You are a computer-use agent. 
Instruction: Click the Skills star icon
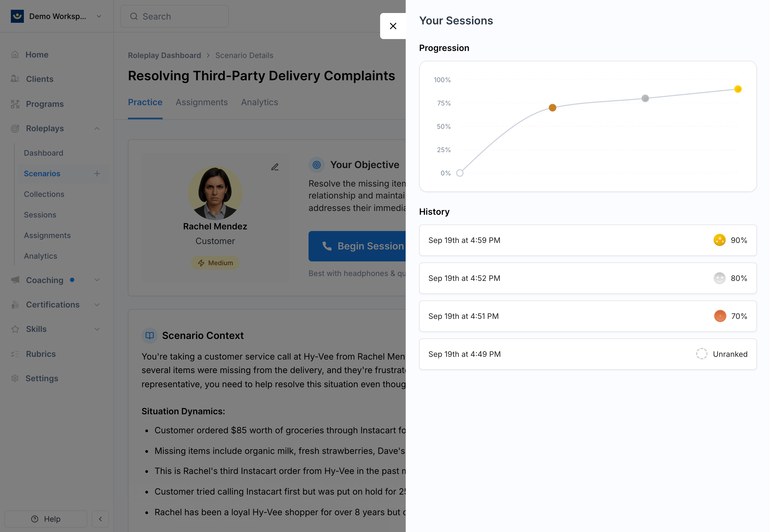tap(15, 329)
